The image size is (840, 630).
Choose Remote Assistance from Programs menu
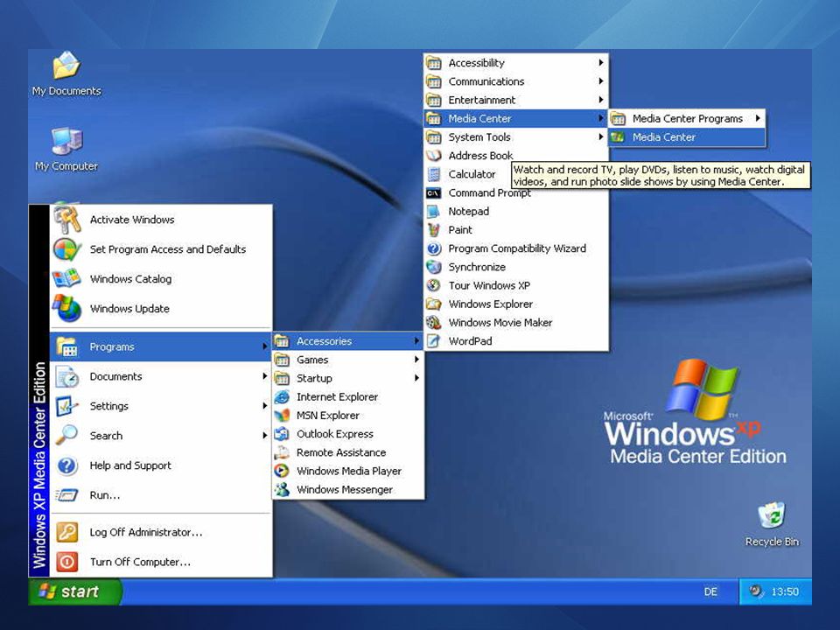click(x=347, y=452)
